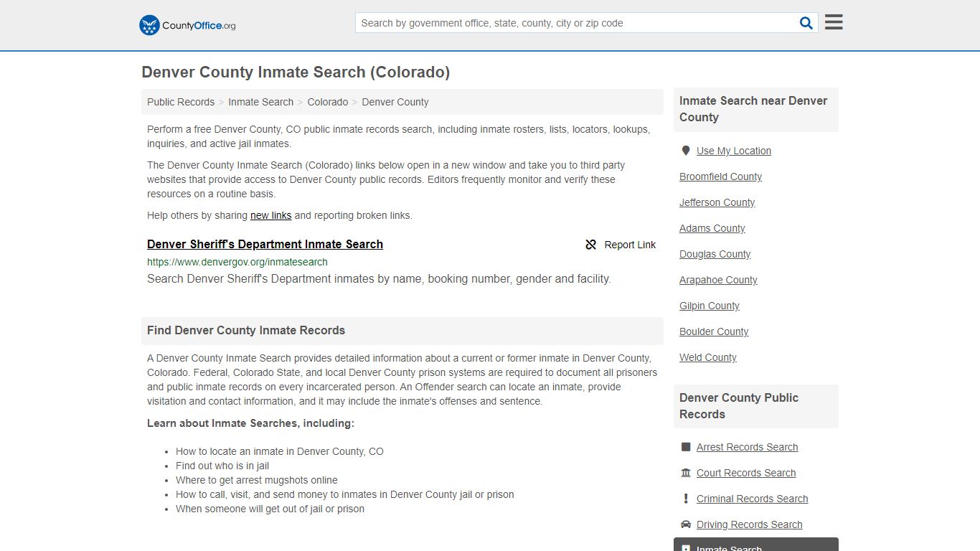Open Weld County inmate search
Image resolution: width=980 pixels, height=551 pixels.
pyautogui.click(x=708, y=357)
